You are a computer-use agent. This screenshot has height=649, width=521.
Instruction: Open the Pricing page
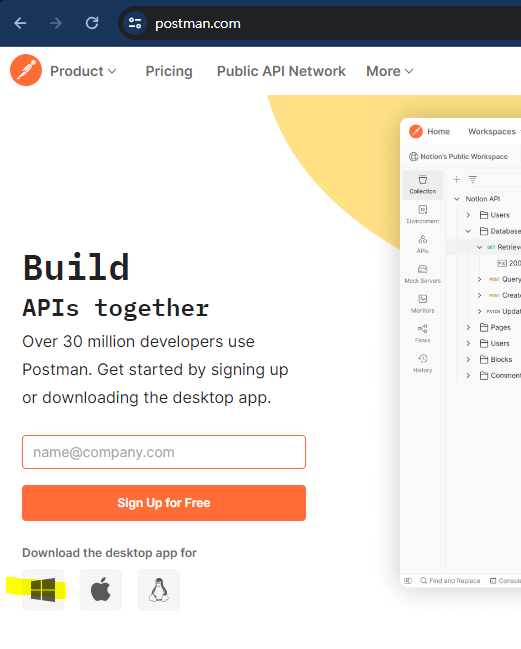point(169,71)
